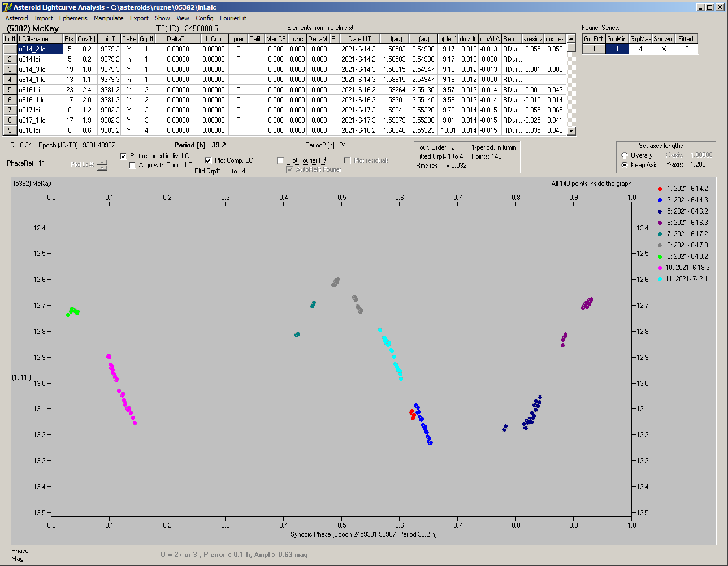728x566 pixels.
Task: Click the Grp# column header
Action: [x=146, y=39]
